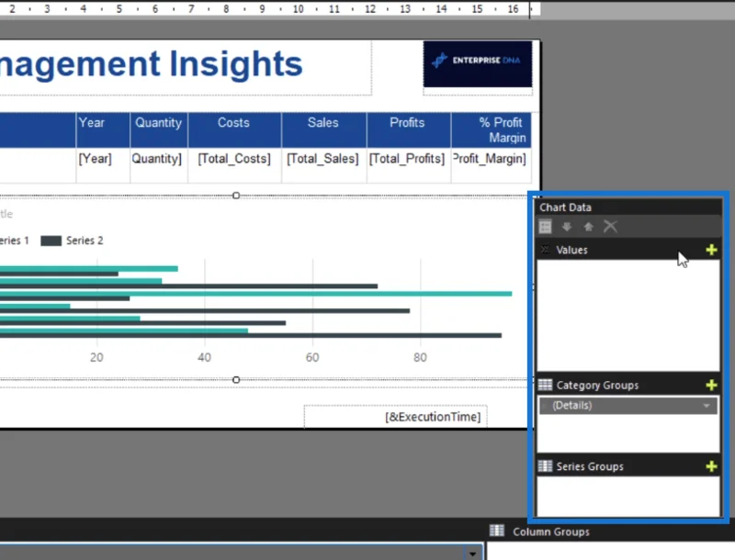This screenshot has width=735, height=560.
Task: Move selected chart item up
Action: tap(588, 227)
